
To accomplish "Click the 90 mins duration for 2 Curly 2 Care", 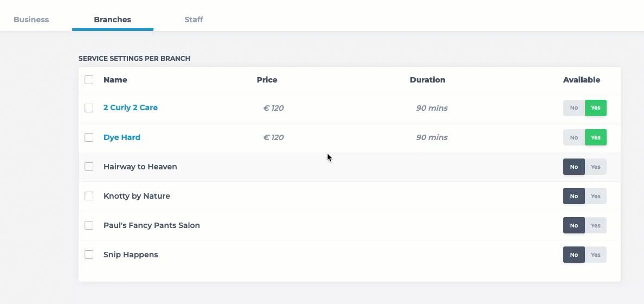I will 432,108.
